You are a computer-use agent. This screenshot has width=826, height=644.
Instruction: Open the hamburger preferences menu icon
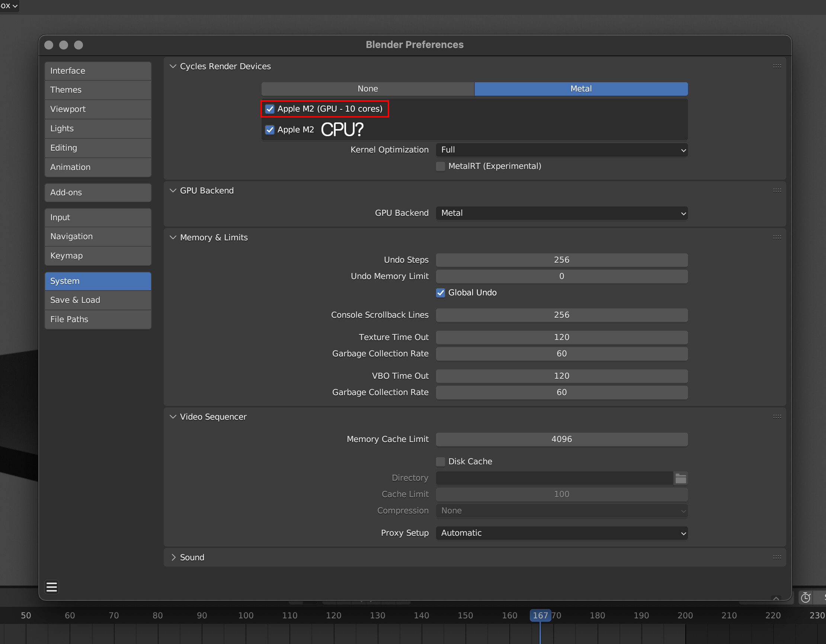(52, 587)
